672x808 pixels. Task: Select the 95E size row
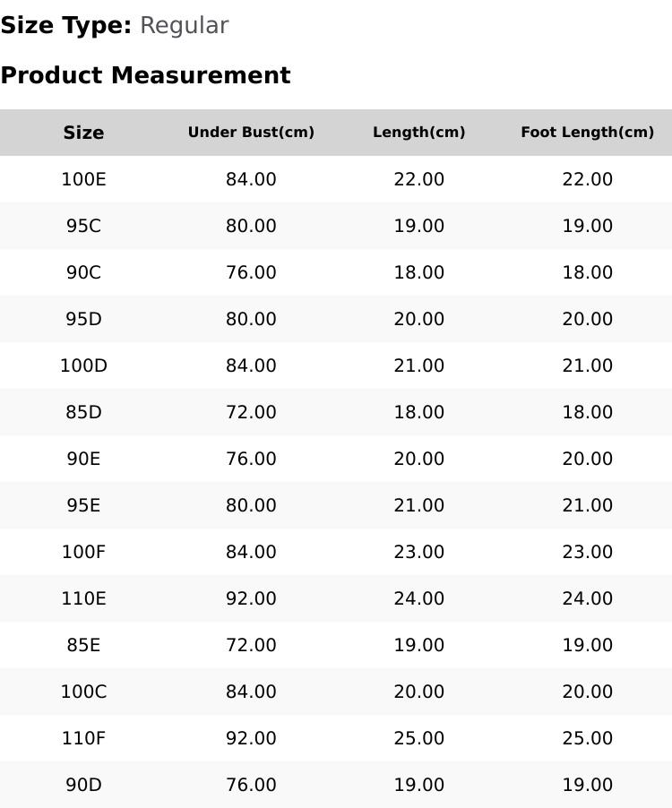point(83,505)
